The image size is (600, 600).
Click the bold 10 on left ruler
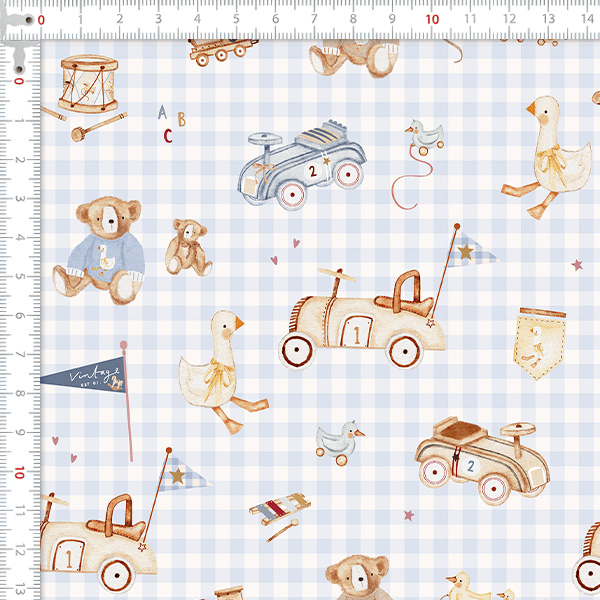(x=20, y=469)
